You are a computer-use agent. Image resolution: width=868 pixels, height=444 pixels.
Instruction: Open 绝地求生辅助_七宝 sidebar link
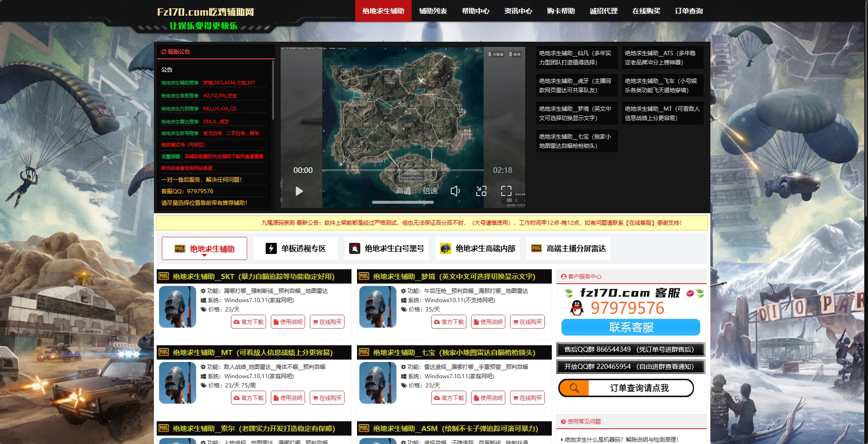[x=577, y=141]
